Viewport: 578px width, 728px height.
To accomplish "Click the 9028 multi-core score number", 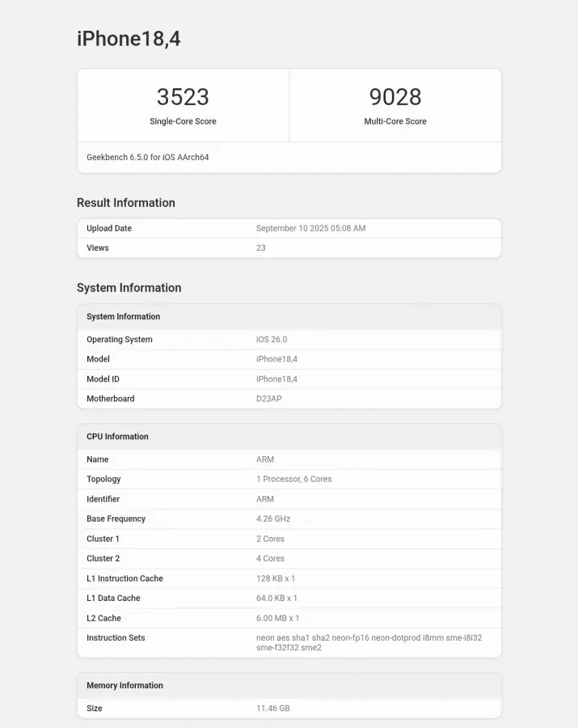I will pyautogui.click(x=395, y=97).
